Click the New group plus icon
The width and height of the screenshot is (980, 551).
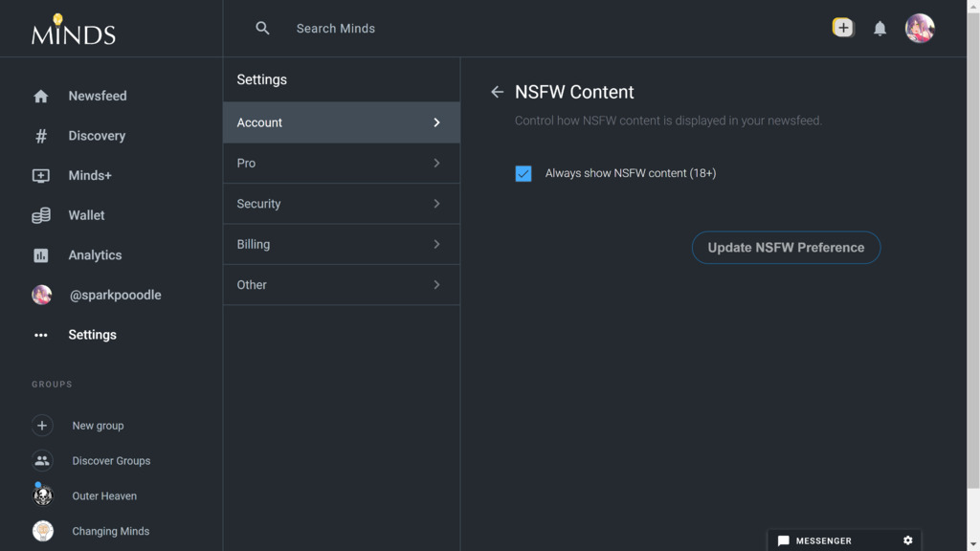pyautogui.click(x=42, y=426)
